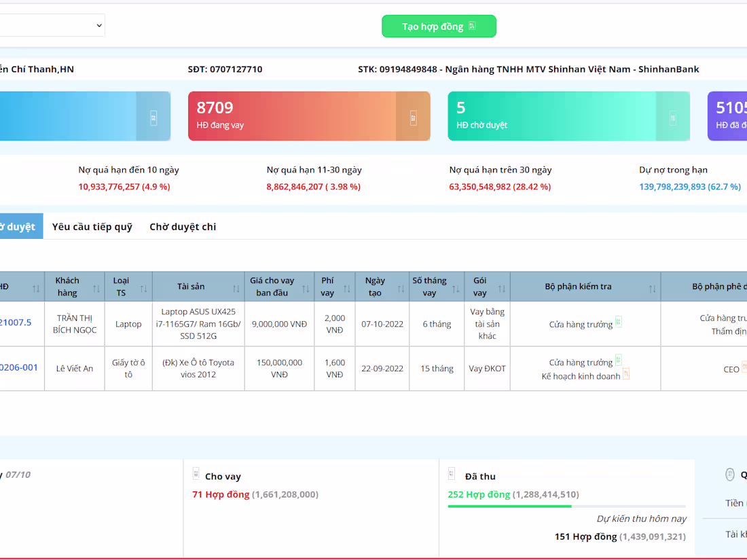This screenshot has width=747, height=560.
Task: Click the date 07-10-2022
Action: point(382,324)
